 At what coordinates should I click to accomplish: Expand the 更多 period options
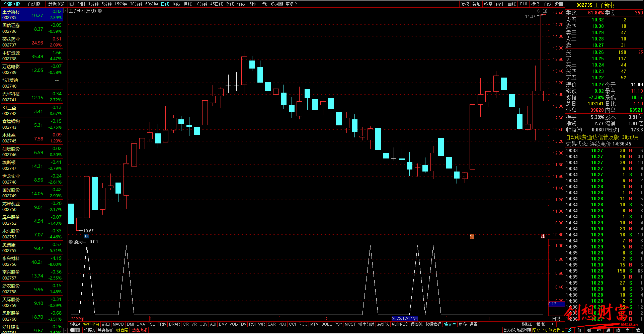pos(291,4)
